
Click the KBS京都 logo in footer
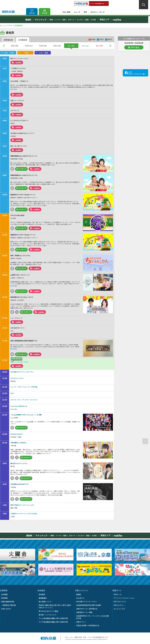click(x=48, y=638)
